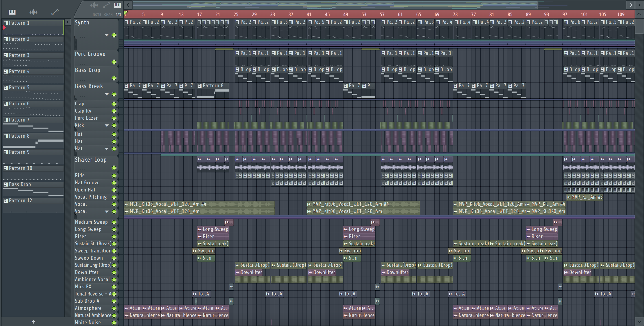Select the first Sustai..(Drop) clip
This screenshot has height=326, width=644.
[252, 265]
